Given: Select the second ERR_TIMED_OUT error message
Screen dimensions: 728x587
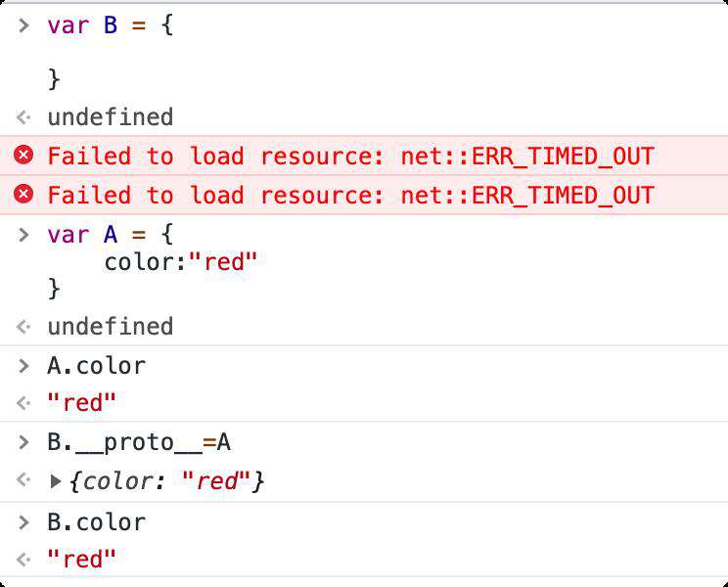Looking at the screenshot, I should [x=351, y=195].
